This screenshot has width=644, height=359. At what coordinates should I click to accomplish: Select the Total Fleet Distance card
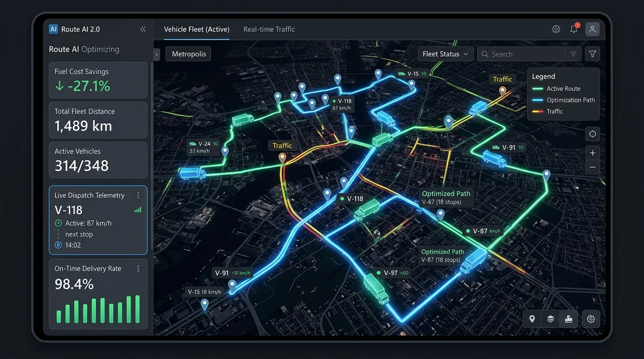[x=98, y=120]
